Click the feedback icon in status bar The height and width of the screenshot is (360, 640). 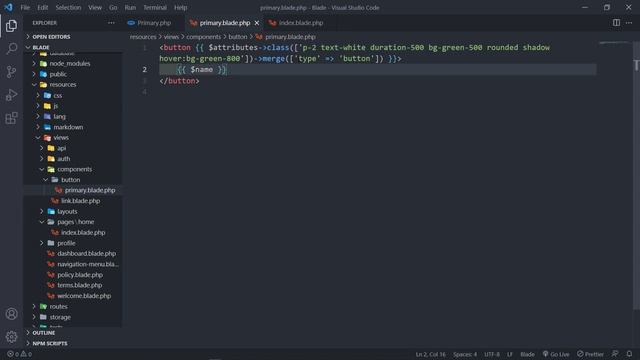tap(615, 354)
